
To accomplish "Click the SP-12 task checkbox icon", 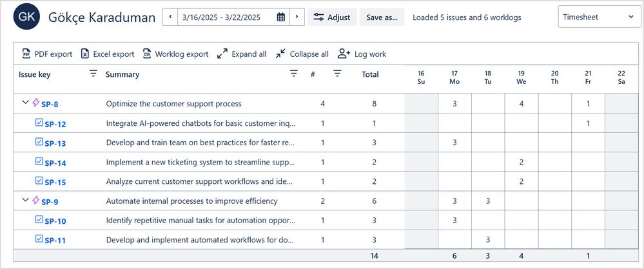I will pos(39,123).
